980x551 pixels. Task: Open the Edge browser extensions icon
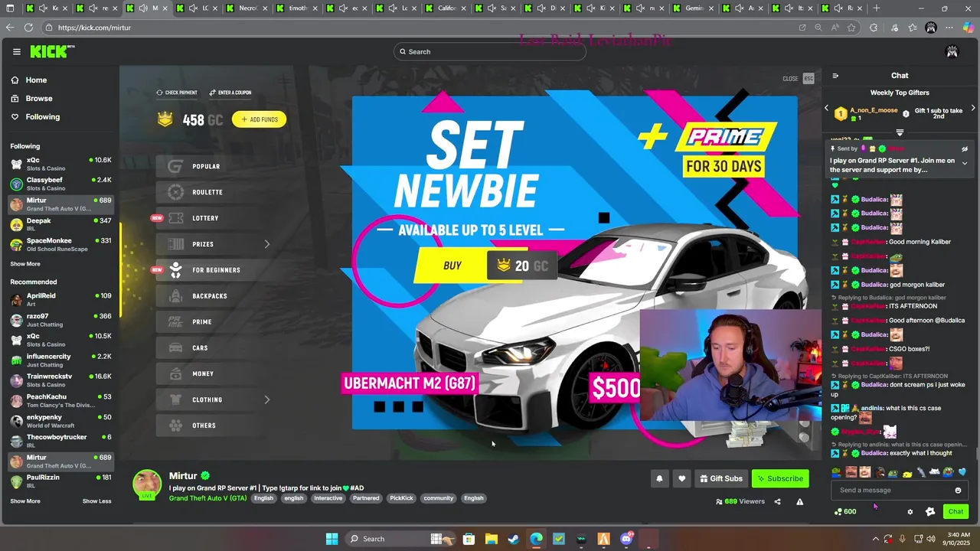pos(874,28)
